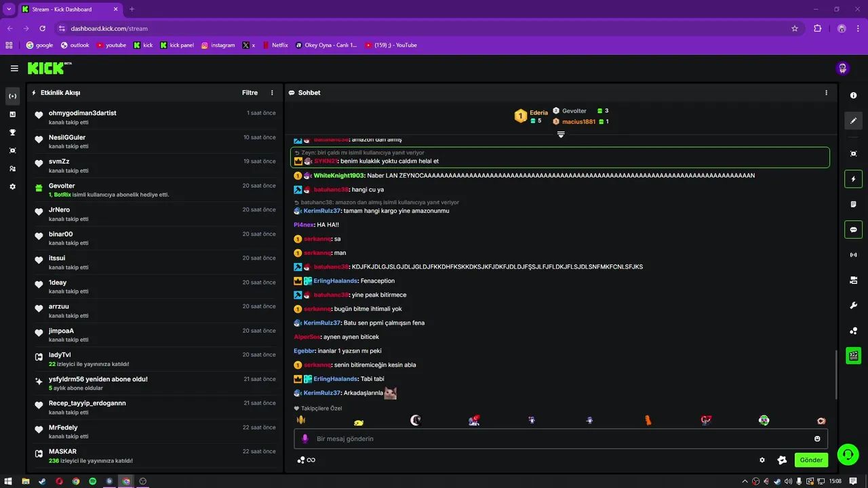The image size is (868, 488).
Task: Click the bubbles icon in the right toolbar
Action: coord(854,331)
